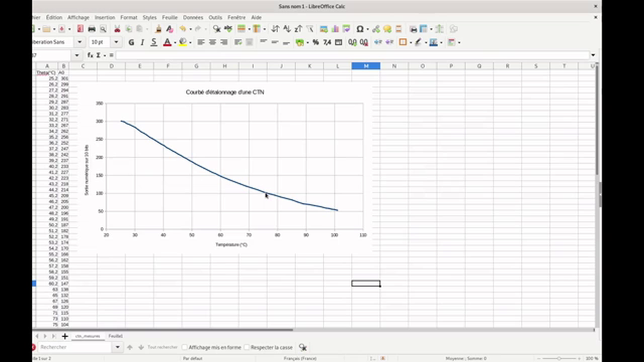Apply percent number format

pos(315,42)
